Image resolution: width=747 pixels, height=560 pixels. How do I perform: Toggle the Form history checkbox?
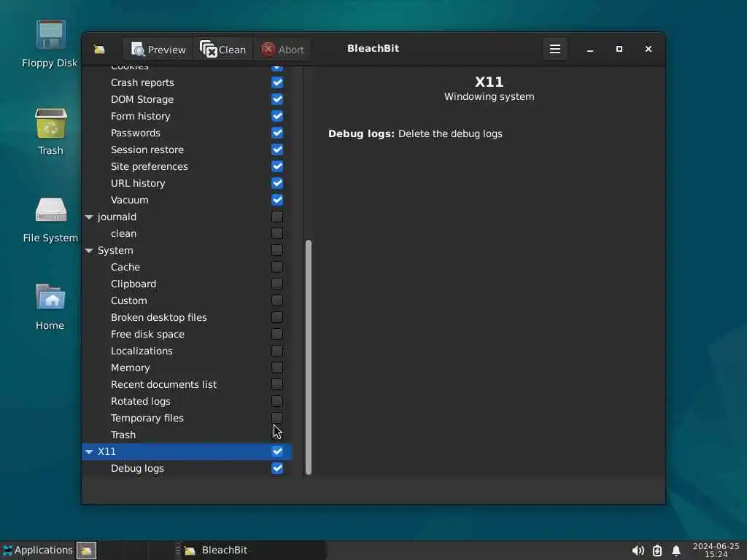(x=277, y=116)
